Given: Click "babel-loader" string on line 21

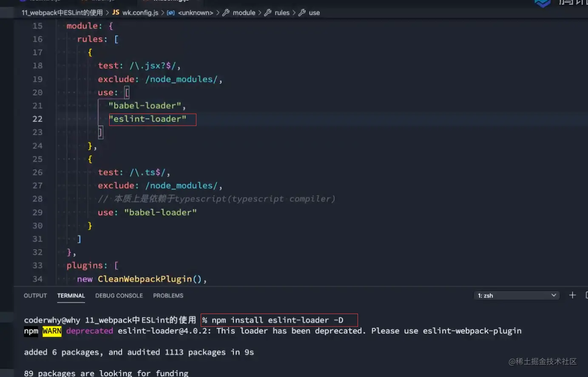Looking at the screenshot, I should point(145,106).
